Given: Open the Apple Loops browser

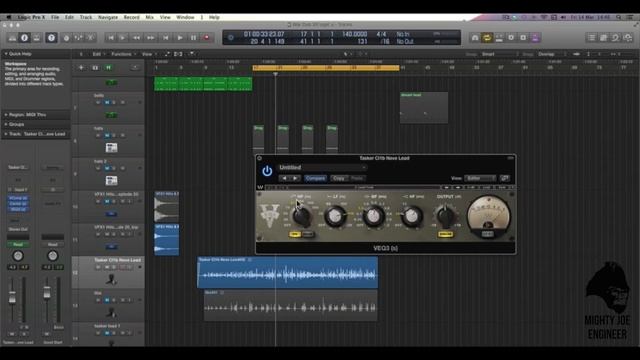Looking at the screenshot, I should [x=616, y=38].
